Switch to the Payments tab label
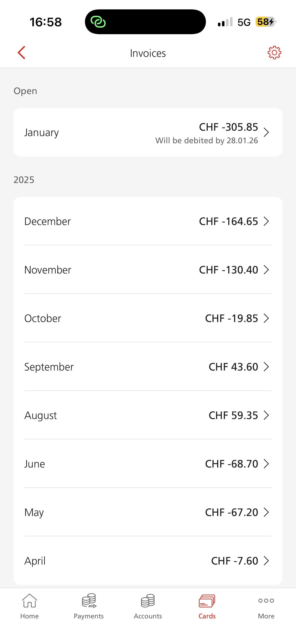 tap(89, 616)
